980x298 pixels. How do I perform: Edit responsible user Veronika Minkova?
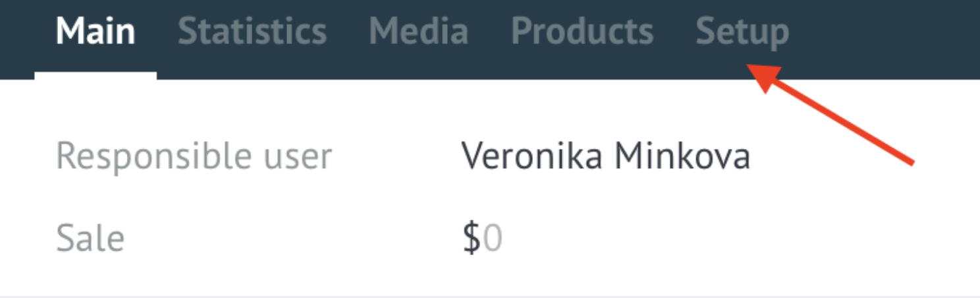(606, 157)
